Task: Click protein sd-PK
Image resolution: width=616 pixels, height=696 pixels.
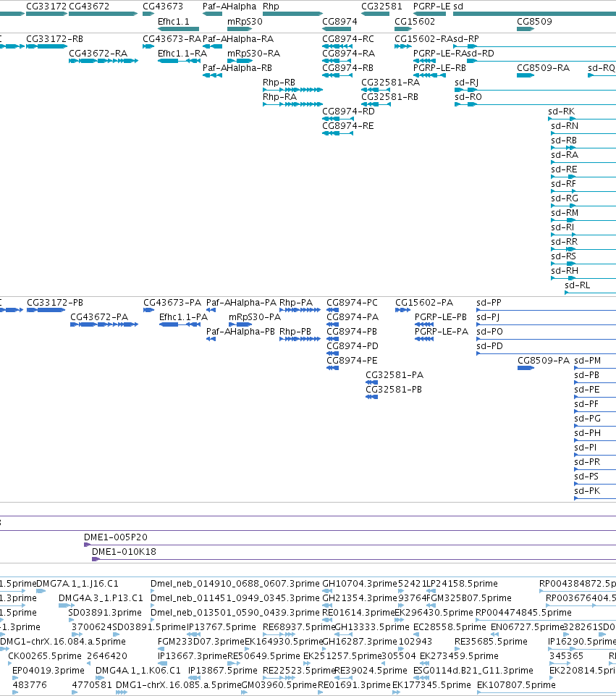Action: pyautogui.click(x=587, y=491)
